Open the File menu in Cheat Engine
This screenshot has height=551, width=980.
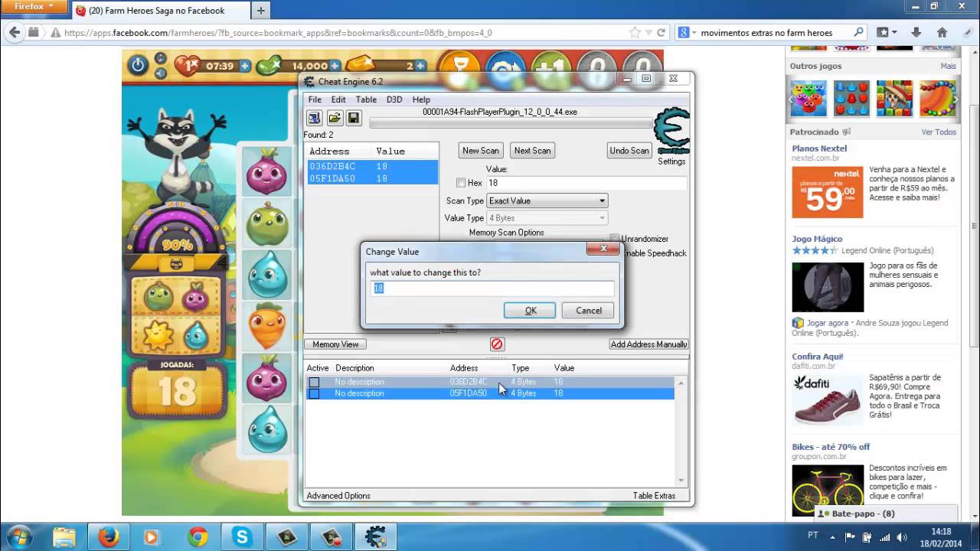315,99
